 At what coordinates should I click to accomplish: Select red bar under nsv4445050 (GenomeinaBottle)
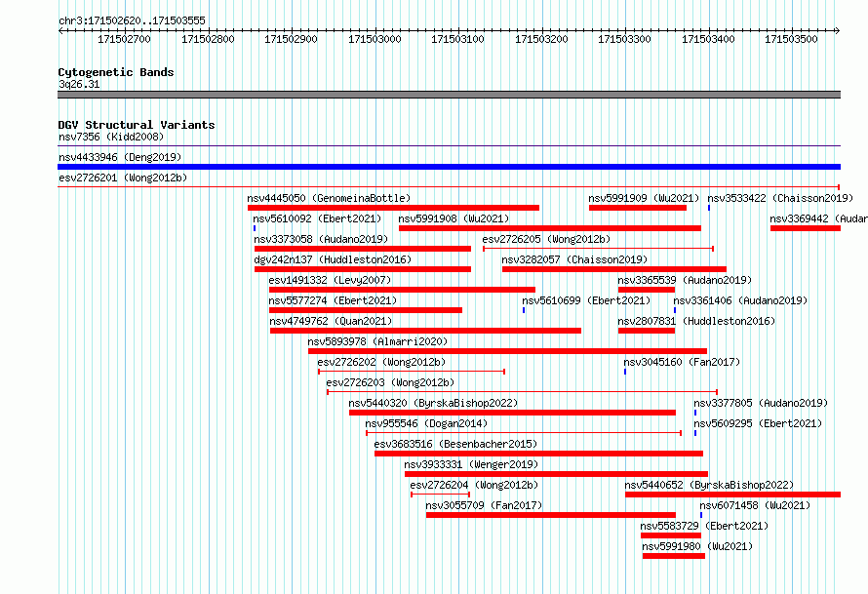[x=394, y=208]
